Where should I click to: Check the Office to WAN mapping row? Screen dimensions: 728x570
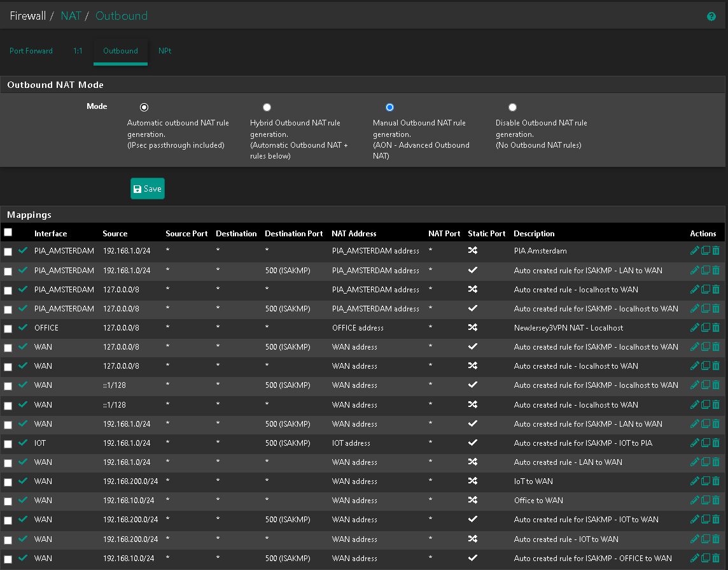8,502
